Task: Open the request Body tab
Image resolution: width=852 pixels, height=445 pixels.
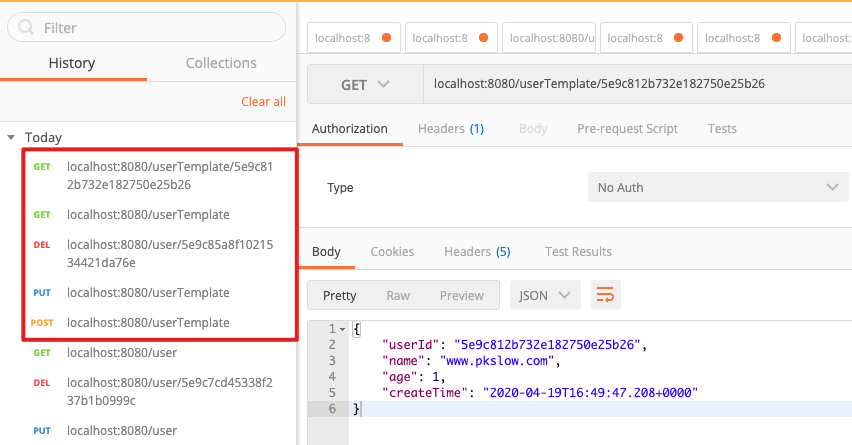Action: [x=533, y=129]
